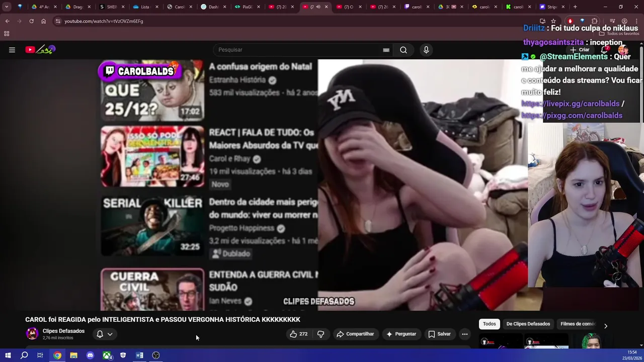Click the YouTube logo
This screenshot has width=644, height=362.
[x=40, y=49]
